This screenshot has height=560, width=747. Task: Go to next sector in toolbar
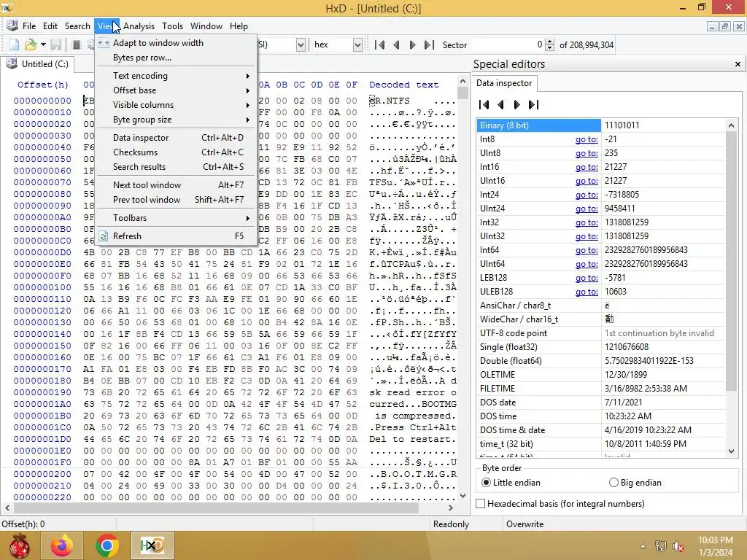pyautogui.click(x=413, y=44)
